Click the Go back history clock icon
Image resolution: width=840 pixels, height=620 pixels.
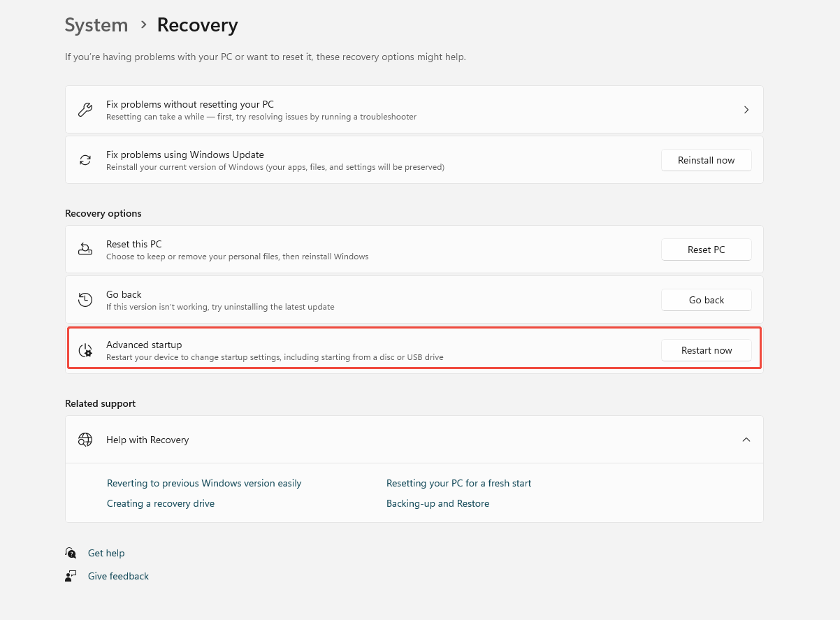tap(85, 300)
